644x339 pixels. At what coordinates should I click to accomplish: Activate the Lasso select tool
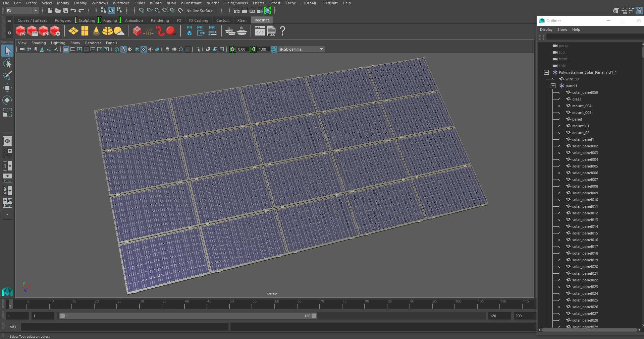click(7, 63)
